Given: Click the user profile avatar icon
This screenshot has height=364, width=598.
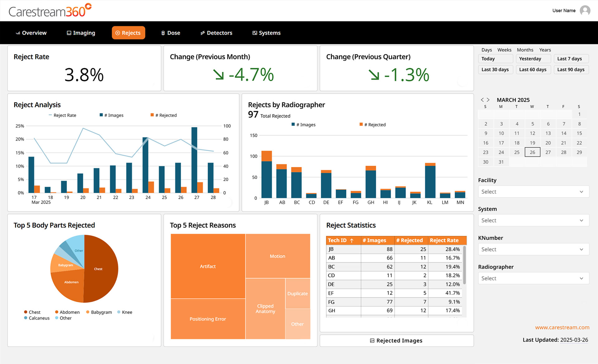Looking at the screenshot, I should click(x=585, y=11).
